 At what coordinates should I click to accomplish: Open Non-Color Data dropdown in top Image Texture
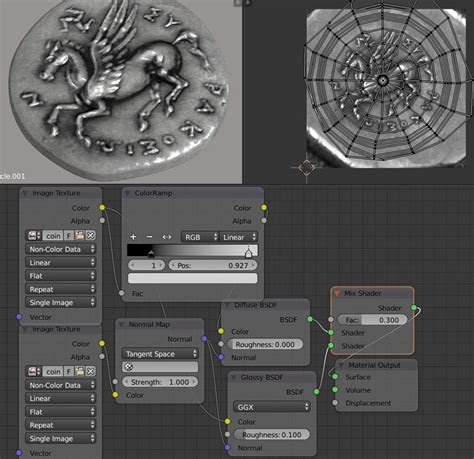[x=61, y=249]
